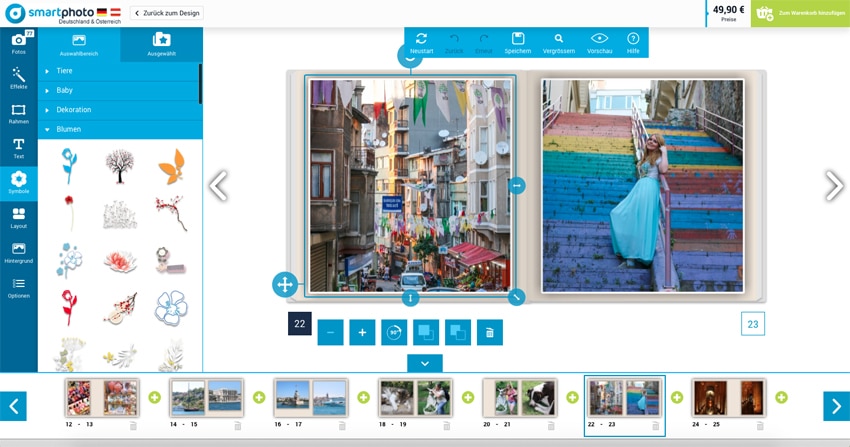
Task: Open the Vorschau preview
Action: [600, 43]
